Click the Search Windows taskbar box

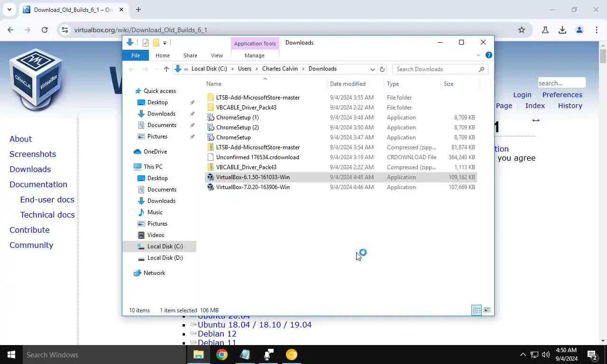click(104, 355)
